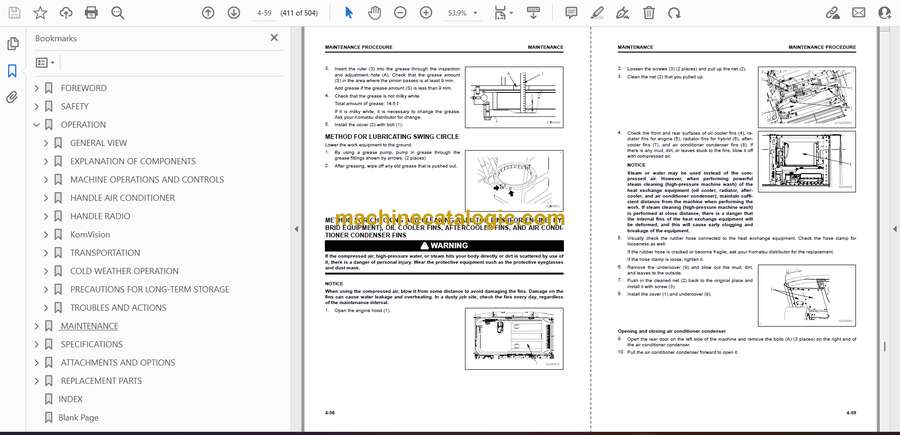Screen dimensions: 900x435
Task: Go to next page arrow
Action: click(234, 13)
